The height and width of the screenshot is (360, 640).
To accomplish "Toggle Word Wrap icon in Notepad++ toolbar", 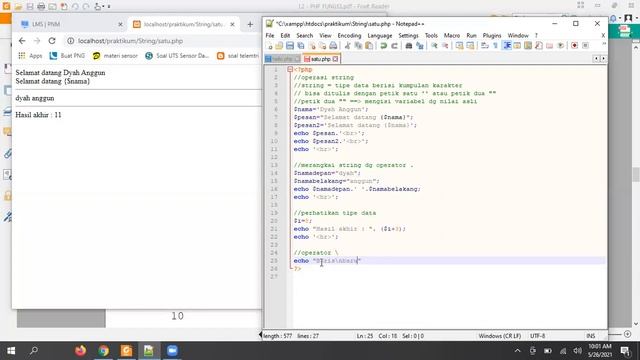I will 485,46.
